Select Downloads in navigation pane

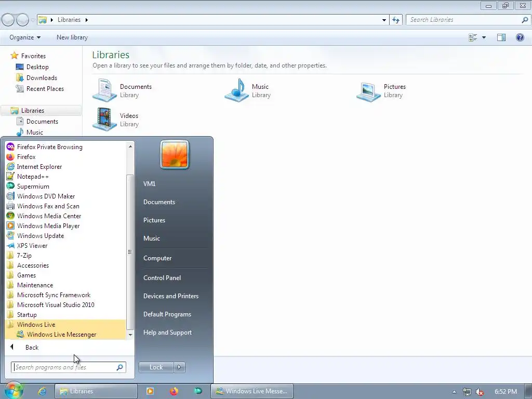[x=42, y=78]
